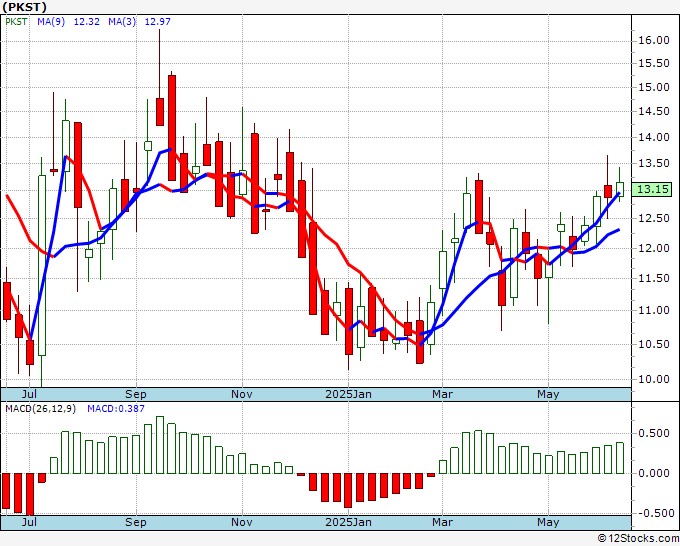Click Jul on the MACD time axis

pos(29,522)
